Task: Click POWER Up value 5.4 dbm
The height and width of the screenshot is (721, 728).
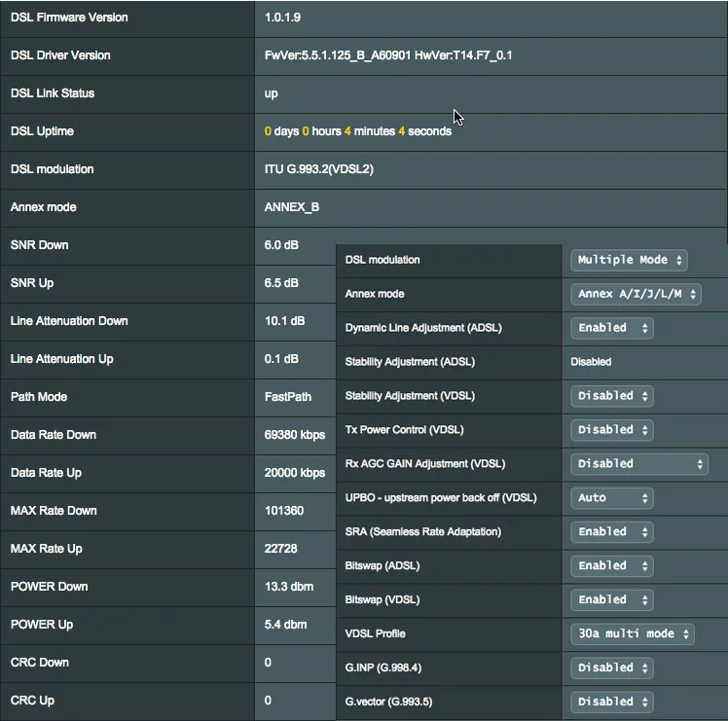Action: click(285, 625)
